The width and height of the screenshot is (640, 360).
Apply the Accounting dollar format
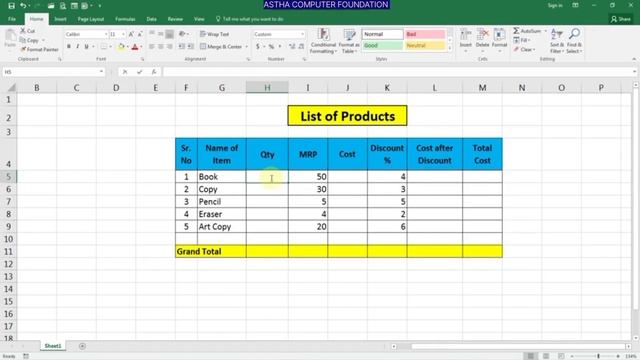(x=258, y=47)
